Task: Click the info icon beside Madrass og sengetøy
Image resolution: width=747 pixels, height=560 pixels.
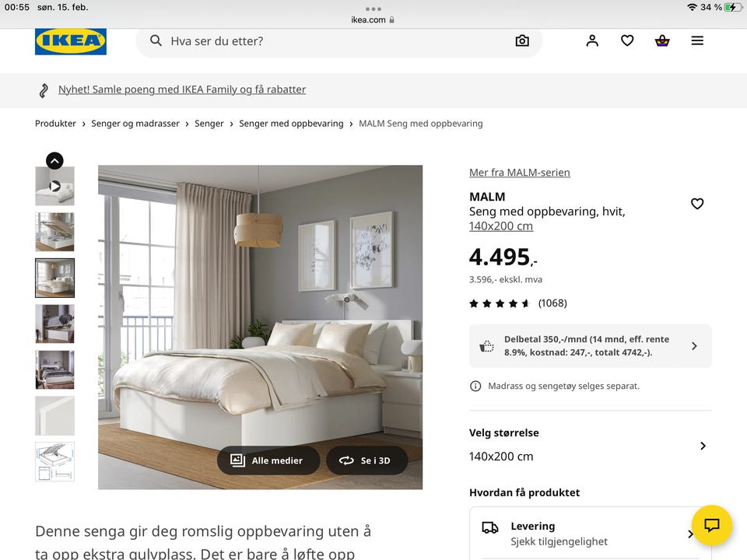Action: click(x=475, y=387)
